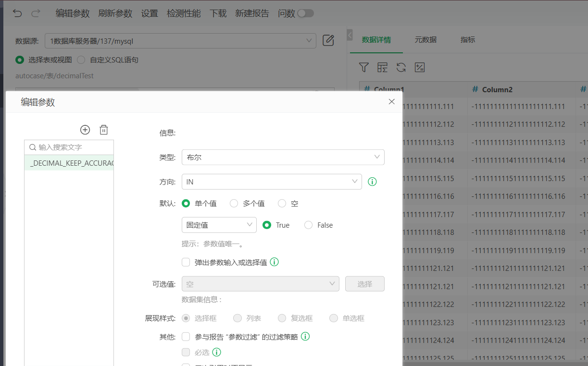The width and height of the screenshot is (588, 366).
Task: Delete parameter using trash icon
Action: click(x=104, y=130)
